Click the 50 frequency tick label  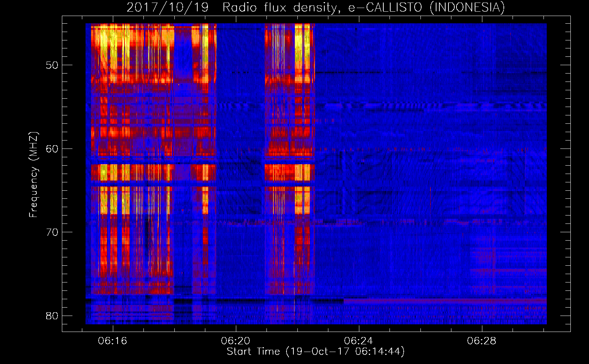coord(52,65)
